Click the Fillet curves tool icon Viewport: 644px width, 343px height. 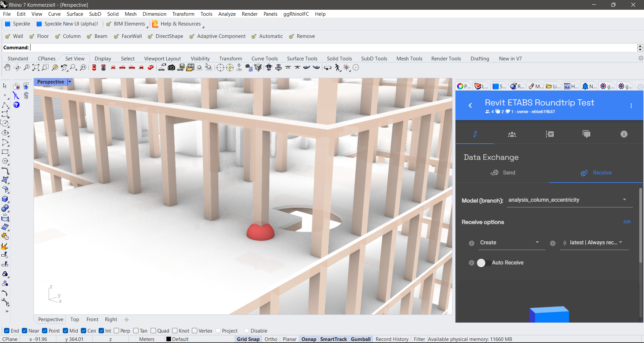pos(5,171)
